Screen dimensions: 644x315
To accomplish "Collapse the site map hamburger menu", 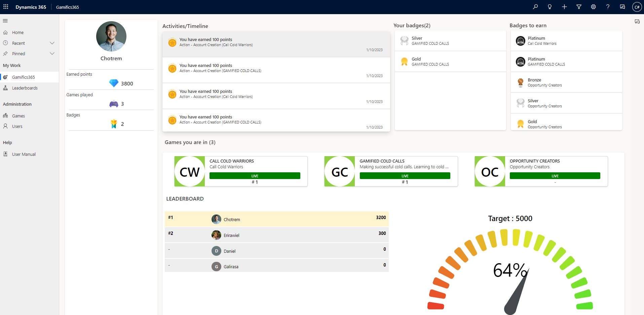I will pos(5,21).
